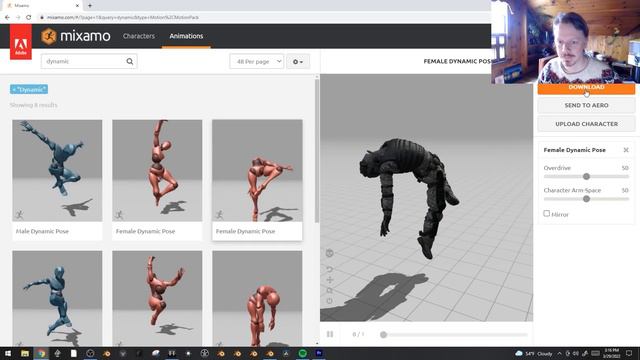Click the results list scrollbar
Viewport: 640px width, 360px height.
coord(317,151)
